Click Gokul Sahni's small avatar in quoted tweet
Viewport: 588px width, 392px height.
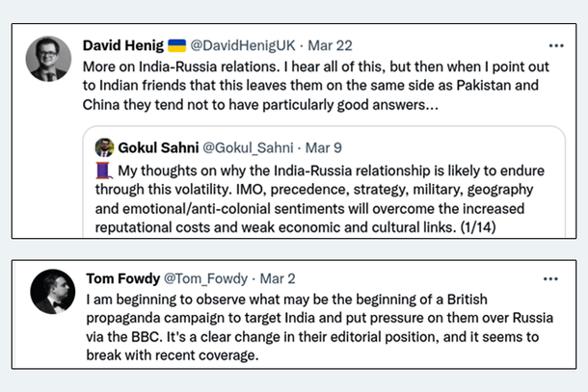(x=104, y=147)
